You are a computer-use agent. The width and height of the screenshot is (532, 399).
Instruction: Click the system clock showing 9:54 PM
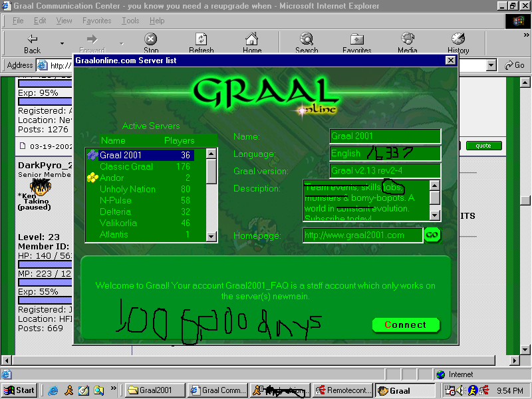pos(510,391)
